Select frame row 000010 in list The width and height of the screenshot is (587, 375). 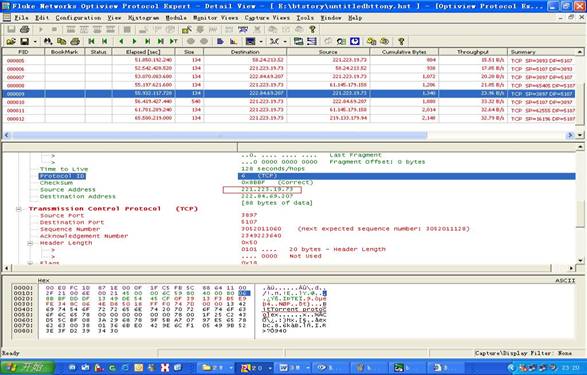[289, 102]
